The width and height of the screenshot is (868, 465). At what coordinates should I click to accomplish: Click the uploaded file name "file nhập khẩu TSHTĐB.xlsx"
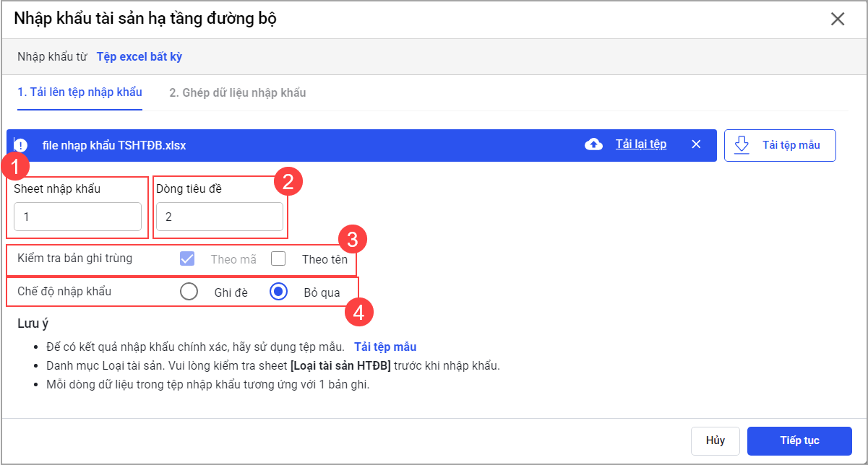coord(114,145)
